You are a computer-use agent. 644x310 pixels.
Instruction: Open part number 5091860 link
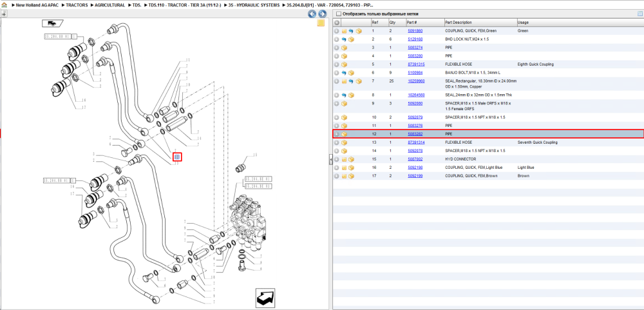[415, 31]
